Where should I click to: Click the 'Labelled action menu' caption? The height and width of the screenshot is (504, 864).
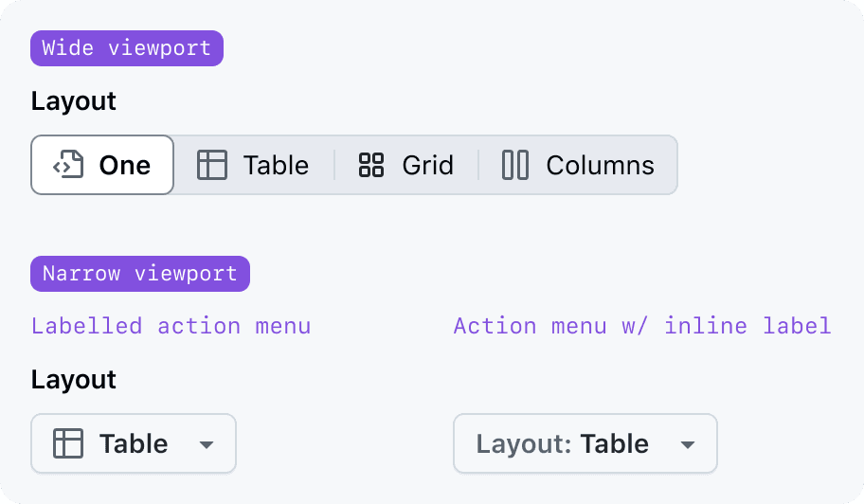pos(171,326)
